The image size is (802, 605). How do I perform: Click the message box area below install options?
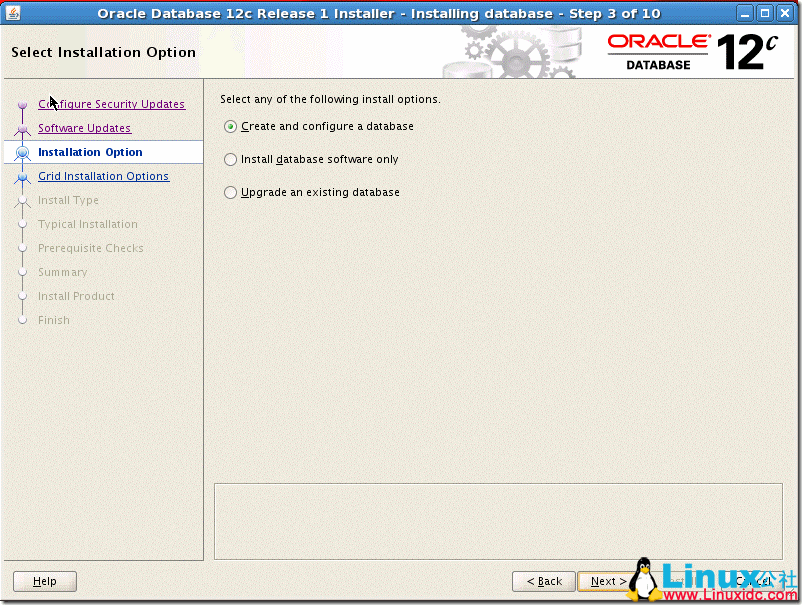click(x=498, y=520)
